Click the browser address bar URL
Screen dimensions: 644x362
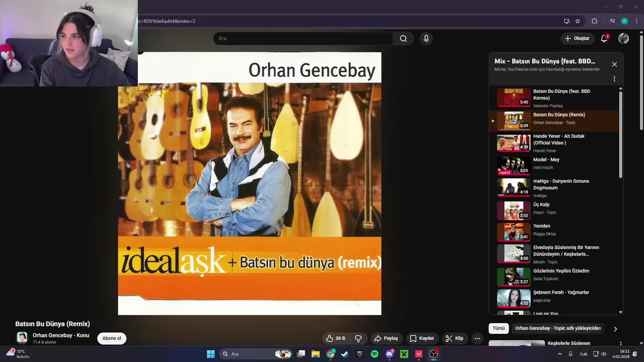click(166, 21)
